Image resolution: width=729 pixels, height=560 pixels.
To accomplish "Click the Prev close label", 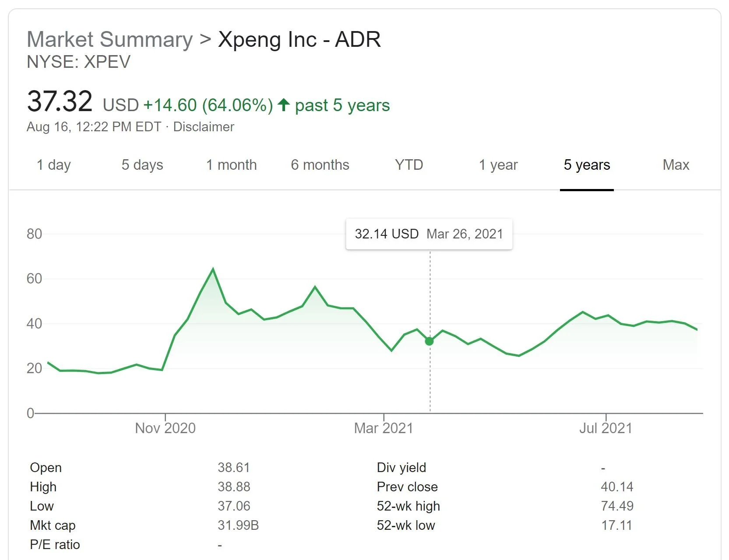I will point(407,487).
